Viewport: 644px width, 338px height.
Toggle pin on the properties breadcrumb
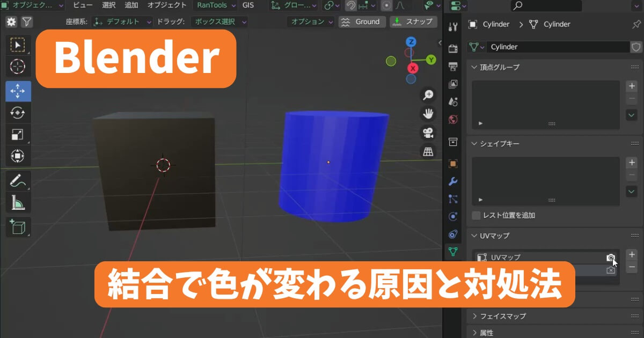pyautogui.click(x=636, y=25)
